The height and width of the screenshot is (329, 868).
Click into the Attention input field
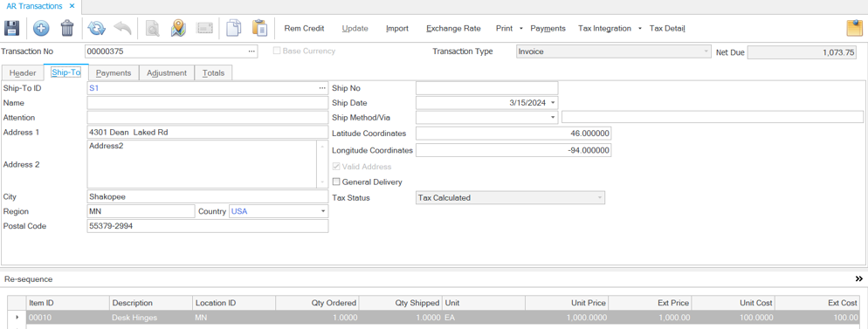pyautogui.click(x=208, y=117)
